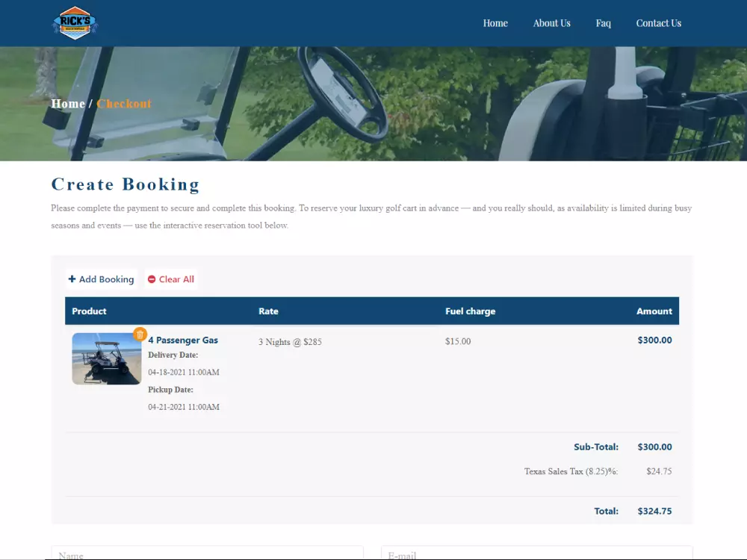The width and height of the screenshot is (747, 560).
Task: Remove item using orange trash icon
Action: 140,335
